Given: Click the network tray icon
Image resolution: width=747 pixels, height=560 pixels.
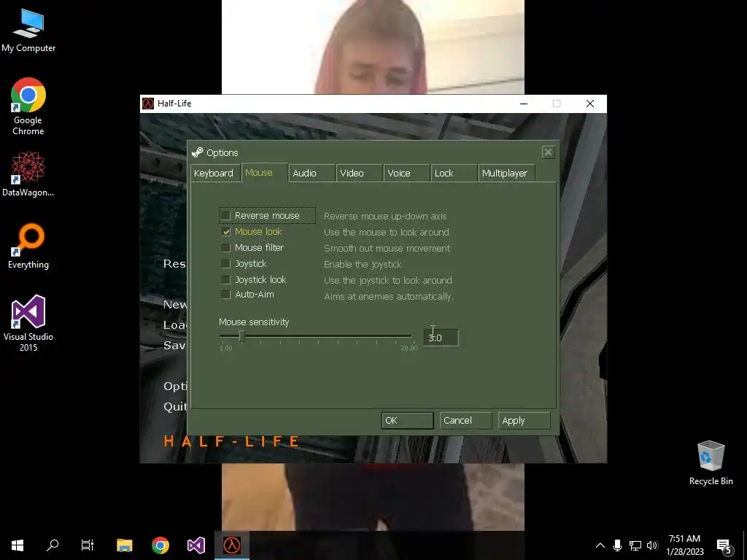Looking at the screenshot, I should coord(635,545).
